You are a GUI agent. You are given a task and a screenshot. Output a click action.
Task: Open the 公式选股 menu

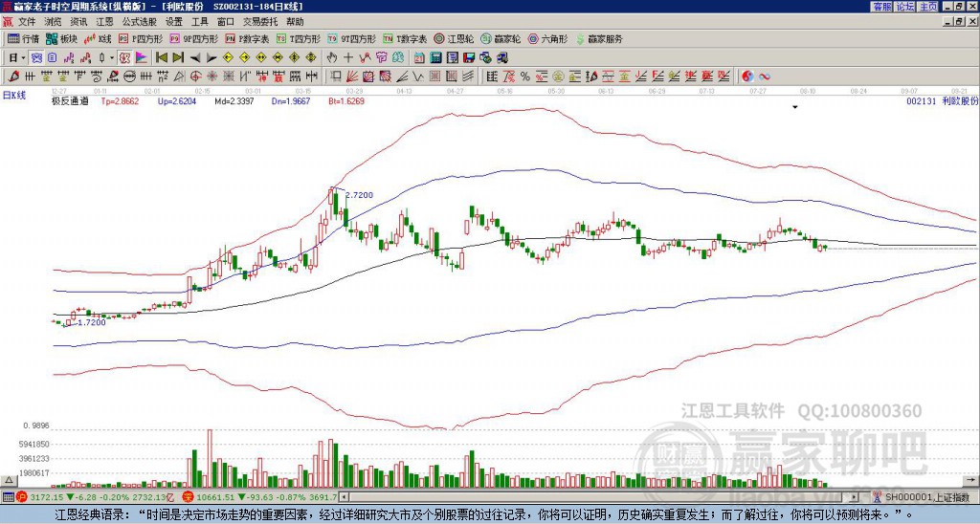point(140,22)
